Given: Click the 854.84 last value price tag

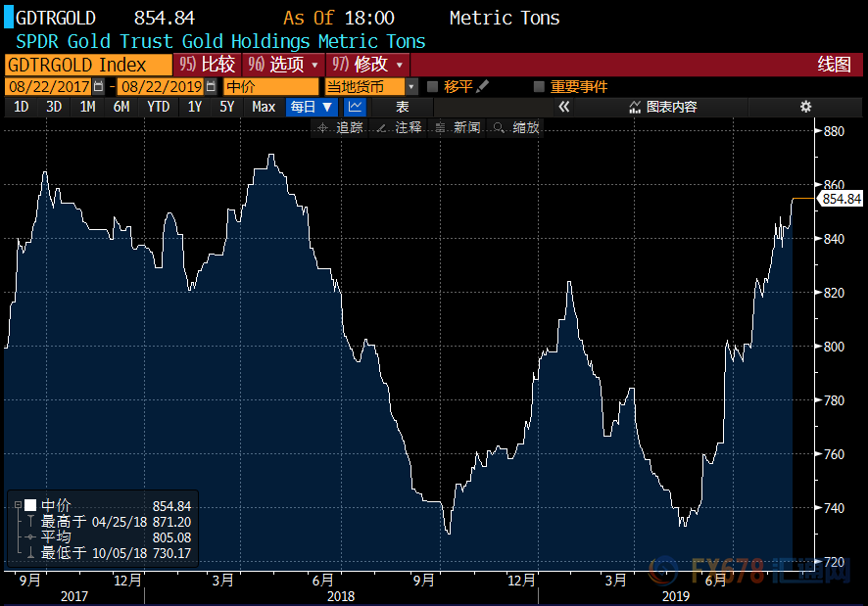Looking at the screenshot, I should coord(841,199).
